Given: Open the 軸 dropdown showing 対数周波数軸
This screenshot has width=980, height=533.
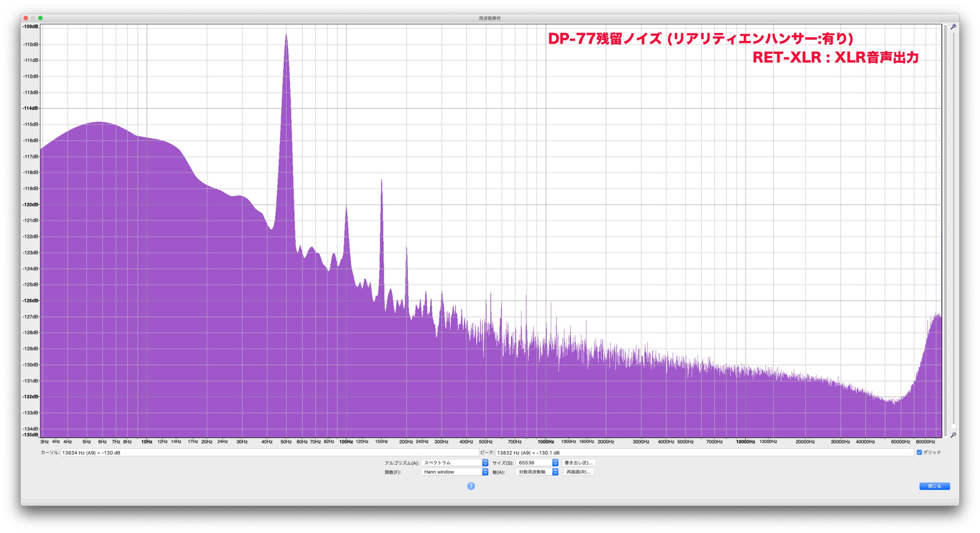Looking at the screenshot, I should point(537,472).
